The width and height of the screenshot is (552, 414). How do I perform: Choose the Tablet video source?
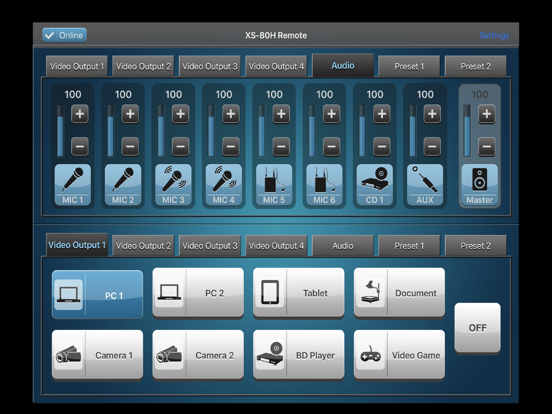[299, 293]
